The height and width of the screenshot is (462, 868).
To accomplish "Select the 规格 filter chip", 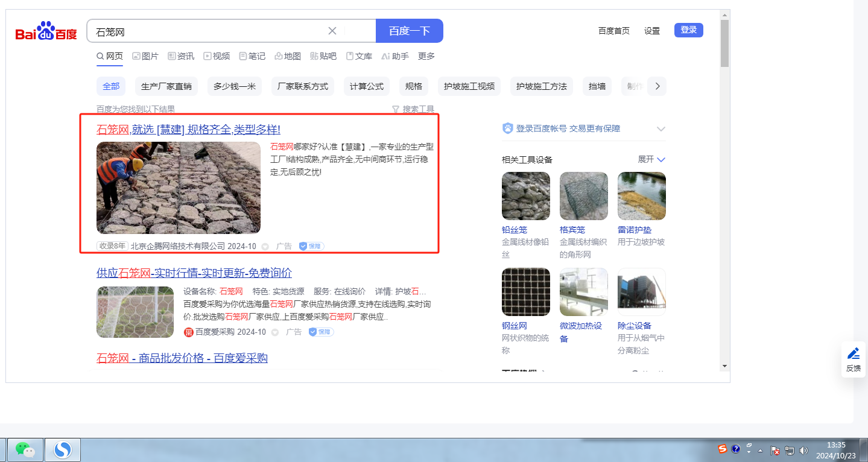I will tap(414, 86).
